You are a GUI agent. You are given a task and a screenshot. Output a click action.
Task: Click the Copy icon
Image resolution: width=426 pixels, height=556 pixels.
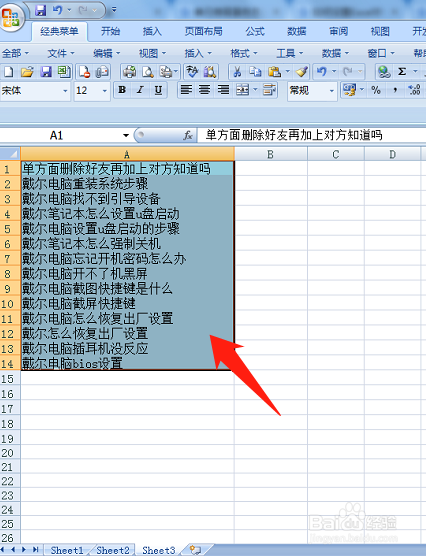(255, 72)
